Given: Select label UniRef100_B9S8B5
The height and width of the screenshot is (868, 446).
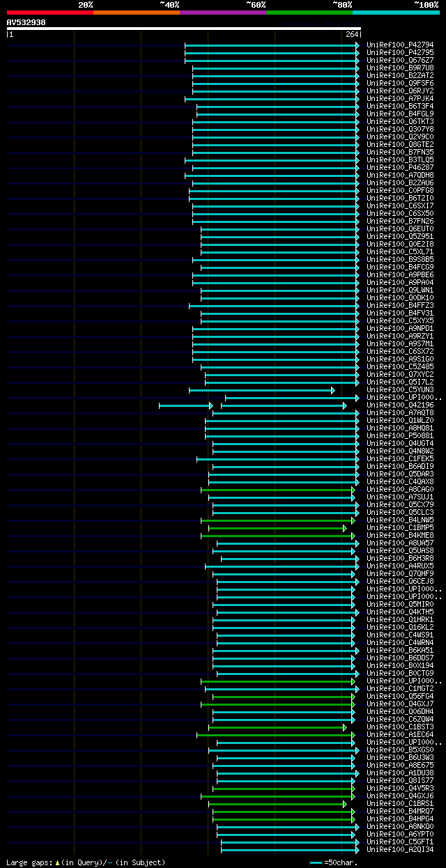Looking at the screenshot, I should pos(400,260).
